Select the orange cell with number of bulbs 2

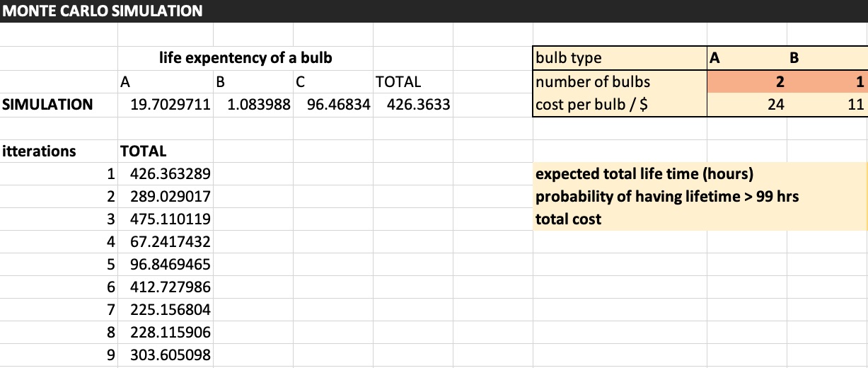[747, 81]
